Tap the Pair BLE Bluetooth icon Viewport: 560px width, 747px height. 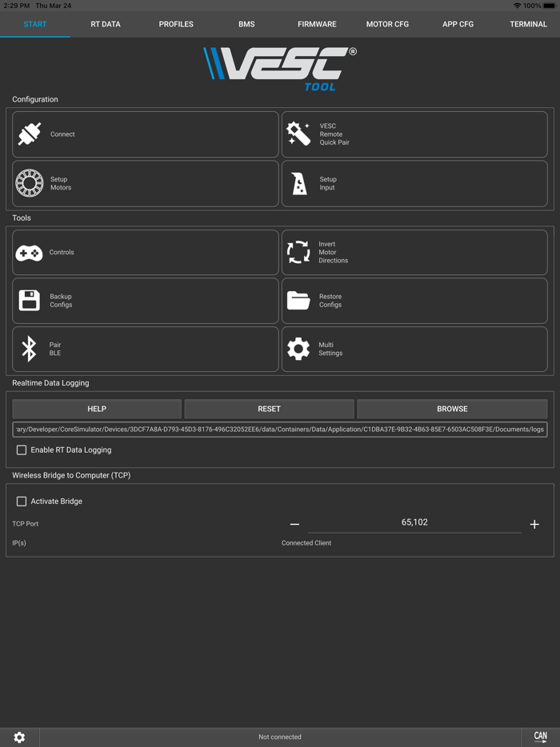coord(29,349)
